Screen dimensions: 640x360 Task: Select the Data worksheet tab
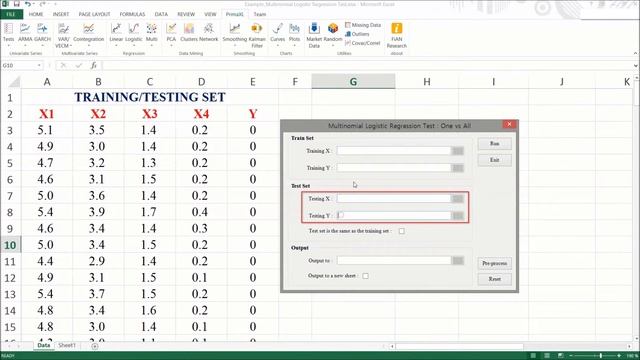44,345
